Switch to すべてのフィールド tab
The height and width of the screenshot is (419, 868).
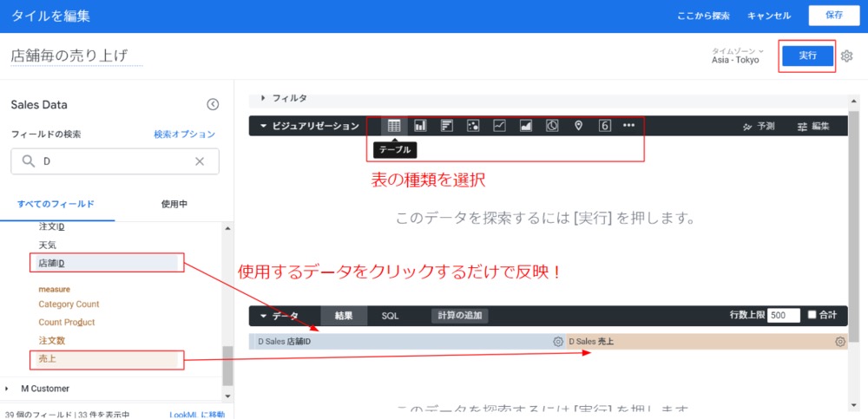tap(56, 204)
